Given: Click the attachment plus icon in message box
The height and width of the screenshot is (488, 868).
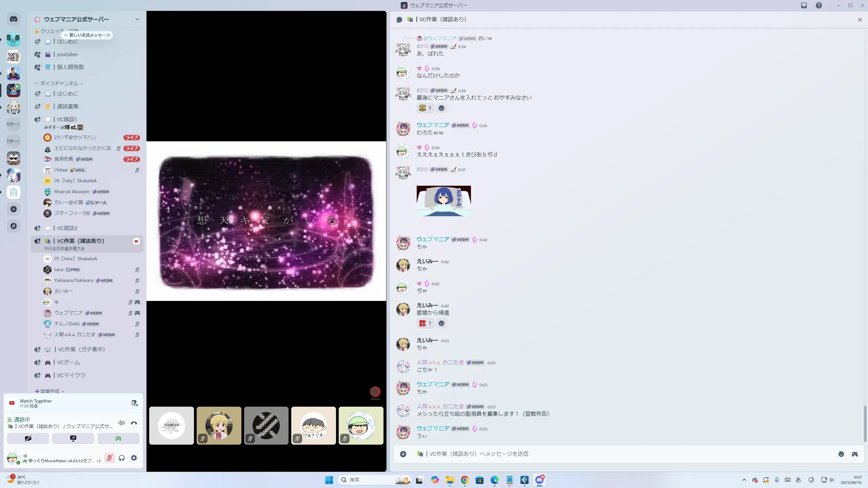Looking at the screenshot, I should point(403,454).
